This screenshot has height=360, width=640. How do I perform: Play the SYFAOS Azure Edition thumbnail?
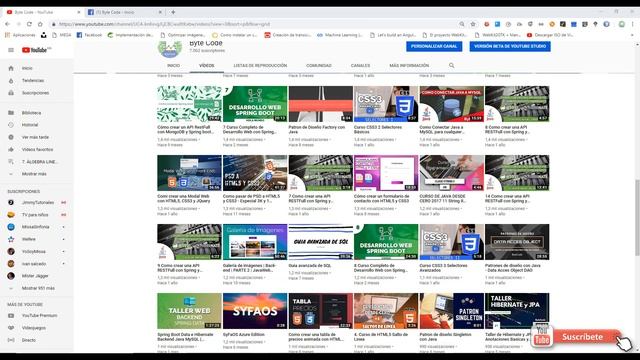pyautogui.click(x=255, y=311)
